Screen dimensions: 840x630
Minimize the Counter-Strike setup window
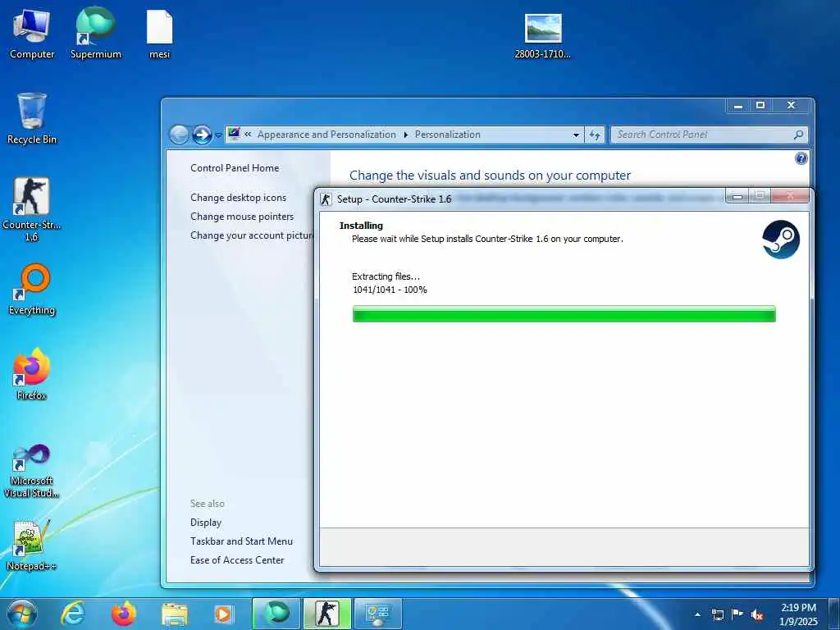point(737,196)
